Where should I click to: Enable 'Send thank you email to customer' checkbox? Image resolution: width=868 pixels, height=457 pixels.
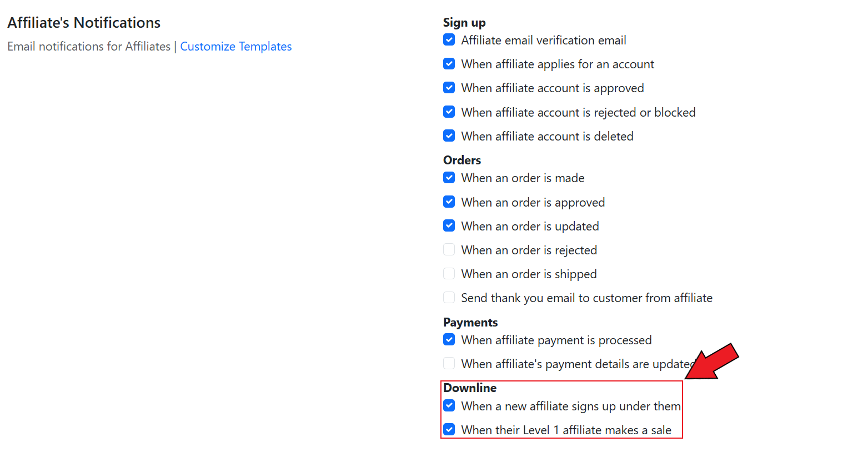point(449,298)
